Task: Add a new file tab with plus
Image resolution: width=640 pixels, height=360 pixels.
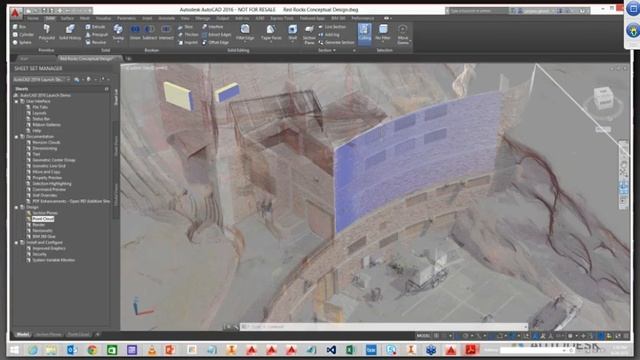Action: point(128,59)
